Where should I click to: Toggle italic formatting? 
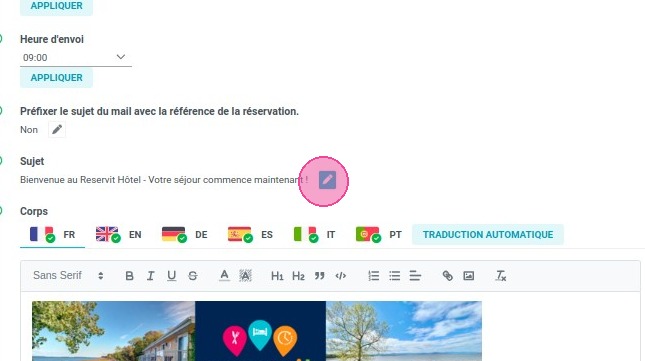pyautogui.click(x=151, y=275)
